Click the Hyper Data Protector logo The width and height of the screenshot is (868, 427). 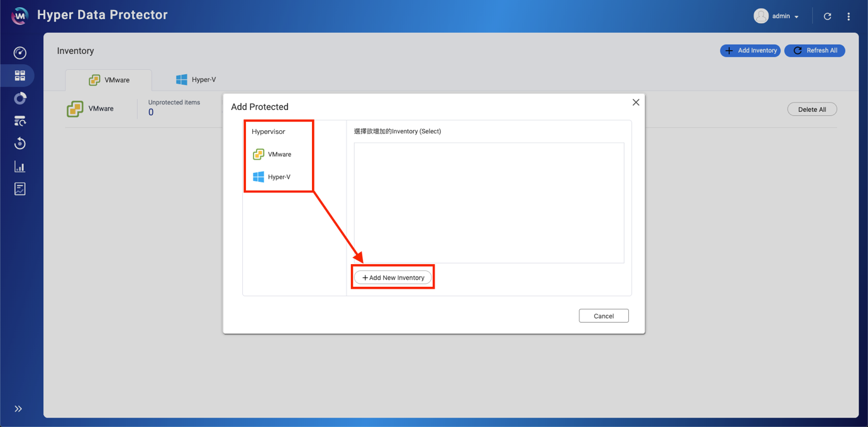[20, 16]
